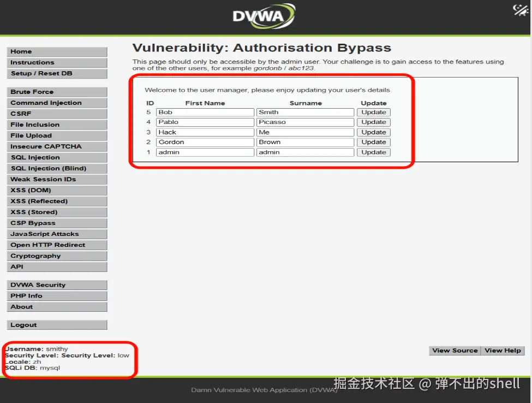532x403 pixels.
Task: Select Open HTTP Redirect
Action: point(57,245)
